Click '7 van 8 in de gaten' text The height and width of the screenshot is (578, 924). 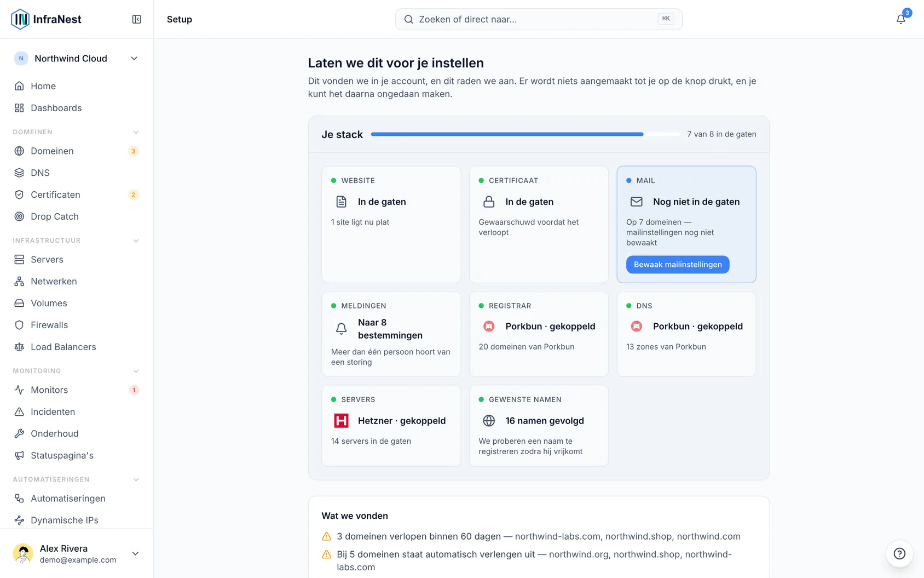click(x=721, y=134)
